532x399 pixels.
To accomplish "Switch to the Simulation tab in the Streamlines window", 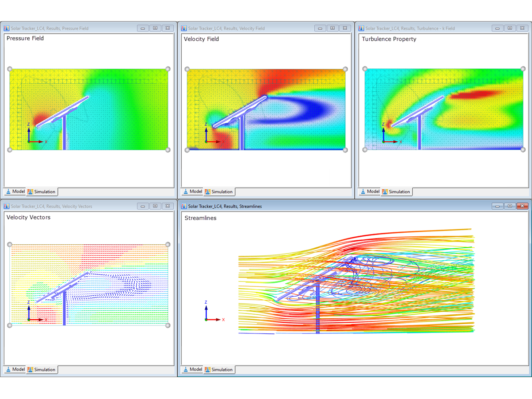I will [x=219, y=369].
